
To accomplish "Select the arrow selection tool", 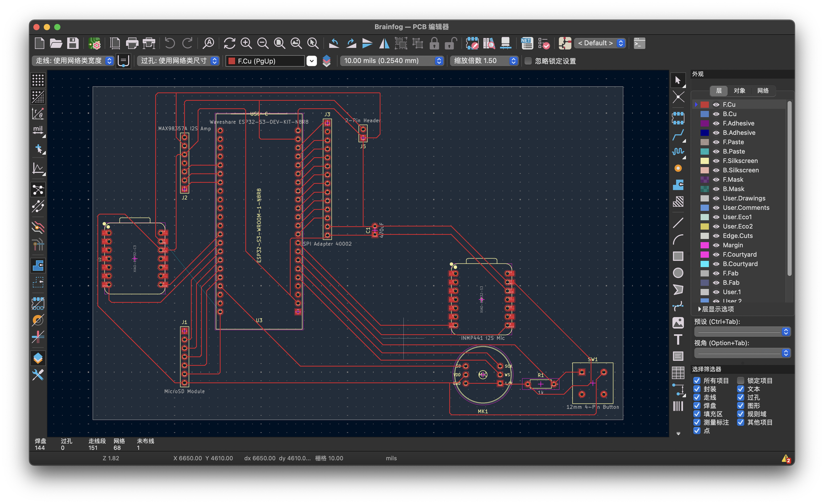I will click(678, 80).
